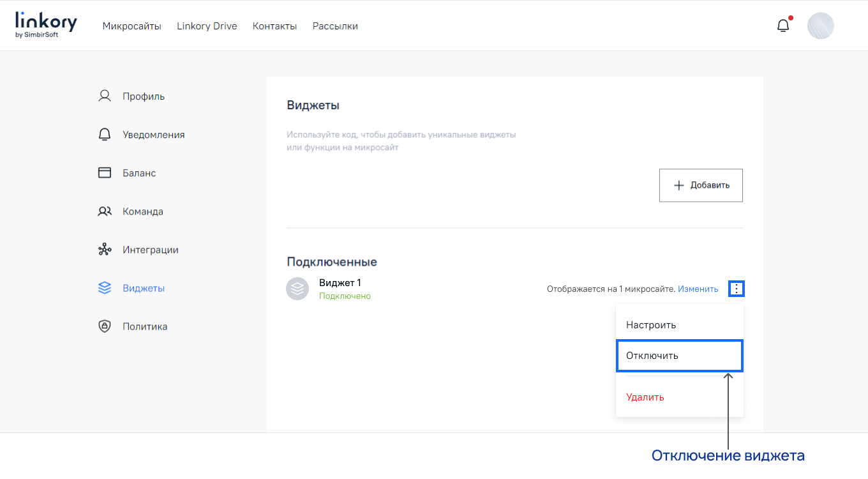This screenshot has height=479, width=868.
Task: Click the user avatar in top right
Action: 821,26
